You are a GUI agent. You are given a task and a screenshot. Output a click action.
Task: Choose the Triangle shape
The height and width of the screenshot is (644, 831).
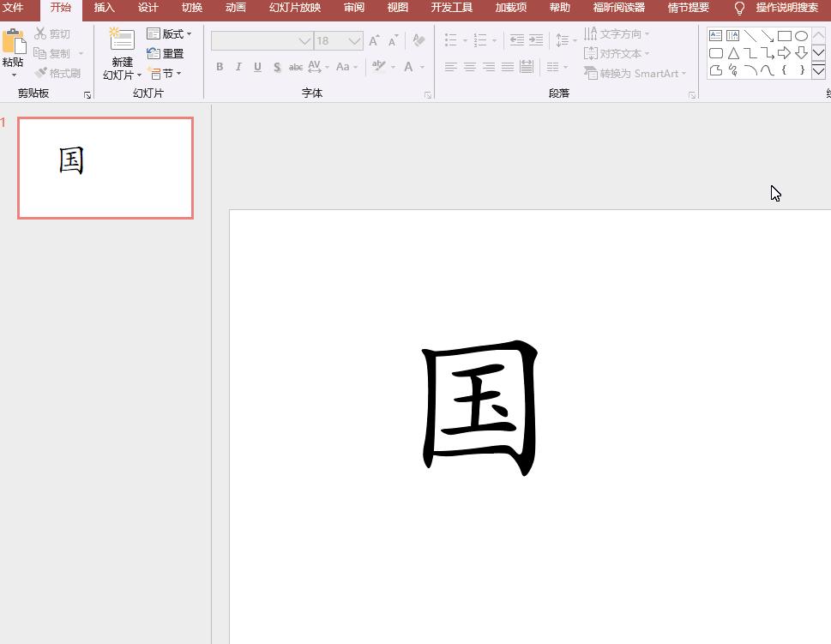(732, 52)
